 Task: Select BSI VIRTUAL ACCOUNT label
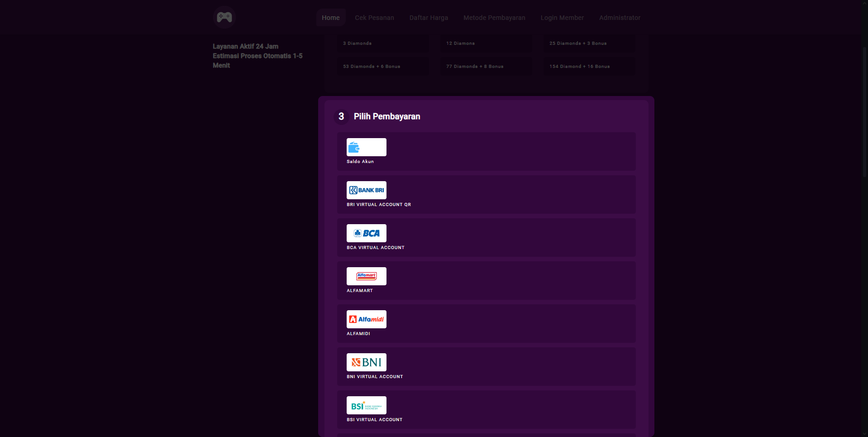pos(375,420)
